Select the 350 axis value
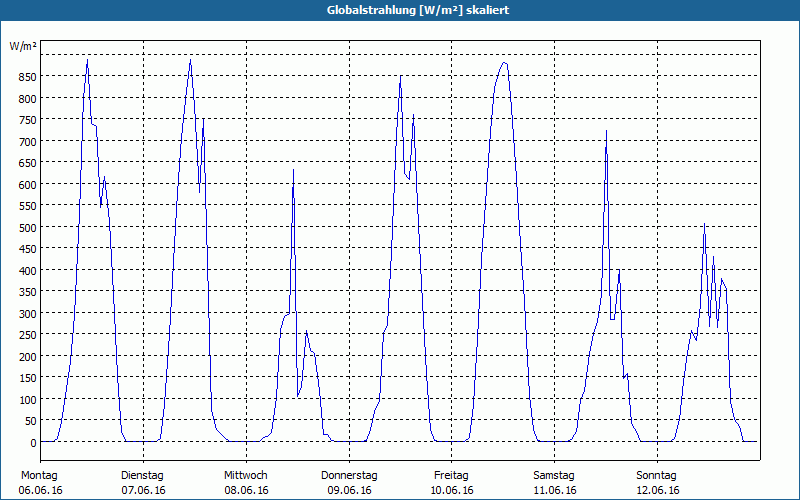This screenshot has width=800, height=500. (28, 292)
